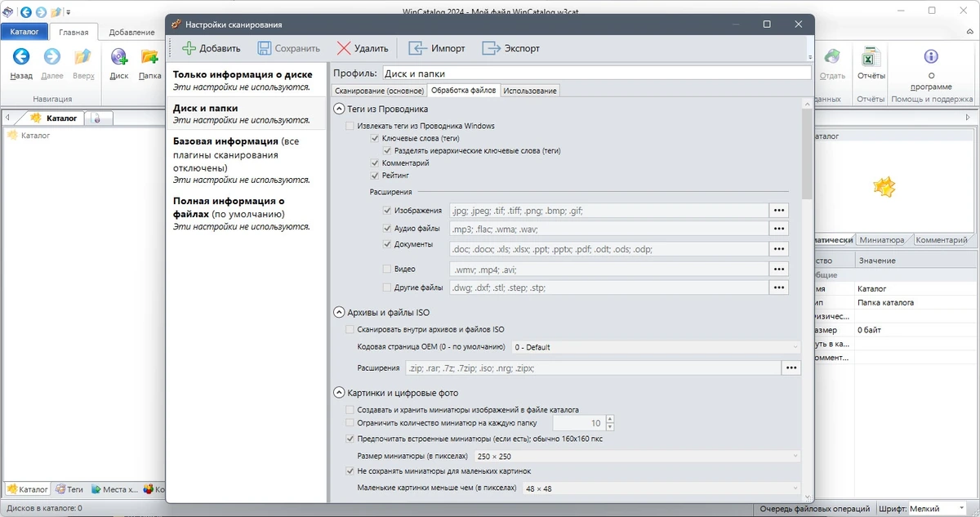Image resolution: width=980 pixels, height=517 pixels.
Task: Open the ellipsis button for Изображения extensions
Action: pyautogui.click(x=779, y=211)
